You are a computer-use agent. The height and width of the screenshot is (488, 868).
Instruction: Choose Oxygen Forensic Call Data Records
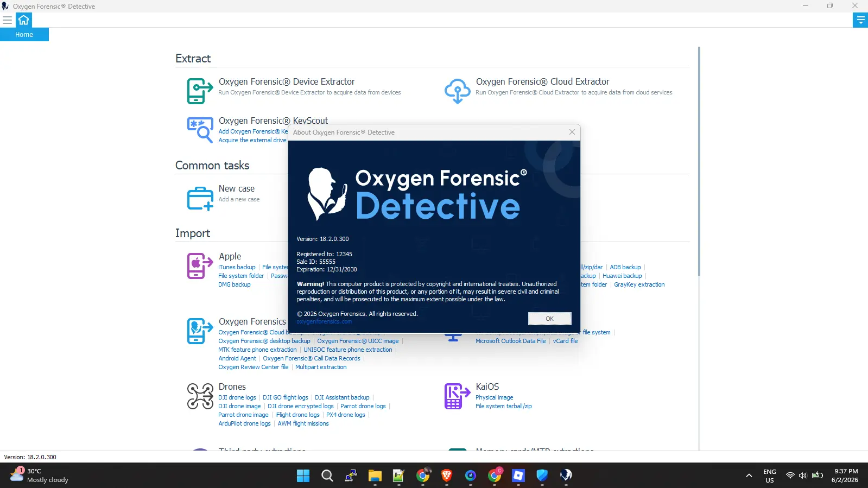[312, 358]
